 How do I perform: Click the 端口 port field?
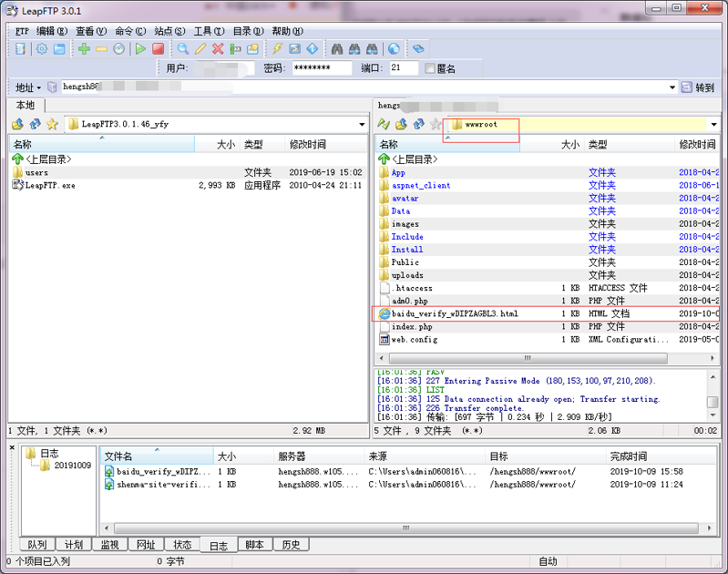click(404, 68)
